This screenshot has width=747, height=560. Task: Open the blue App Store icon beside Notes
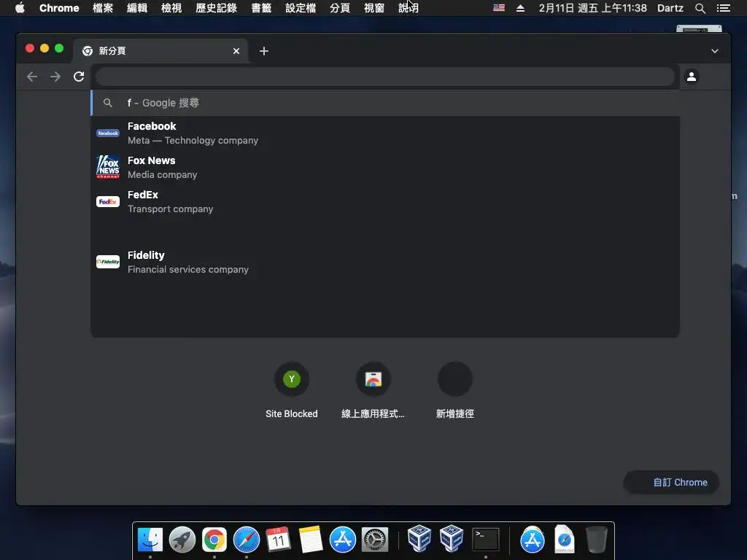click(x=343, y=540)
